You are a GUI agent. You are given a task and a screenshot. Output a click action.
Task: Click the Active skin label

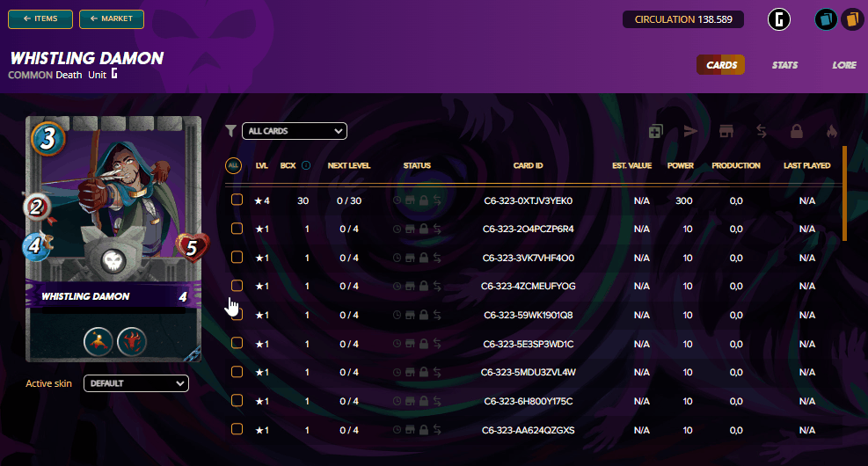[x=48, y=383]
